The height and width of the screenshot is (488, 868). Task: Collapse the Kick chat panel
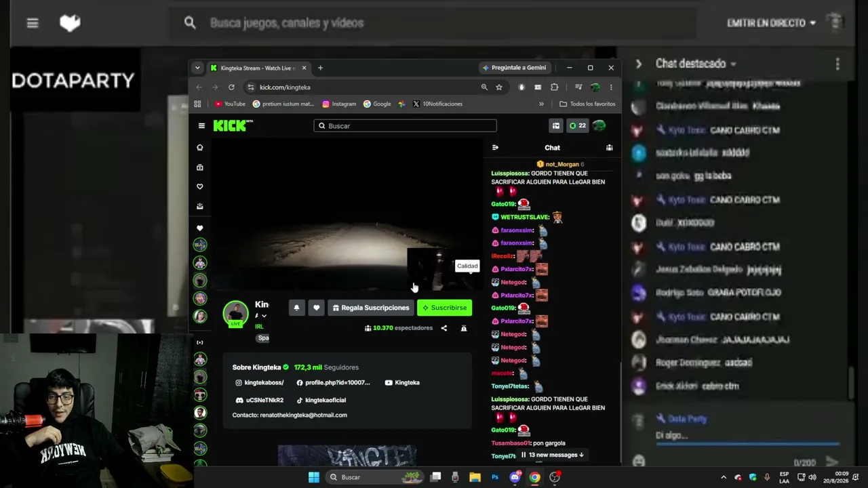[495, 147]
